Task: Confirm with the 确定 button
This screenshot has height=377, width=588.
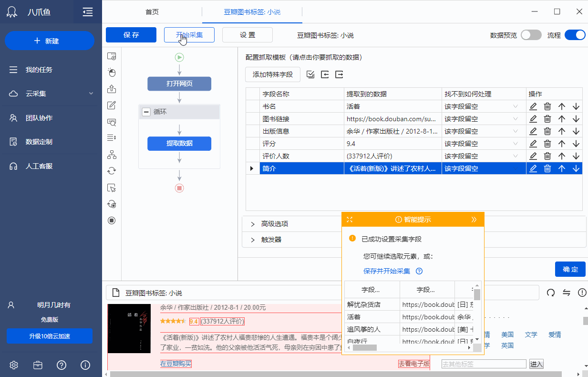Action: 570,269
